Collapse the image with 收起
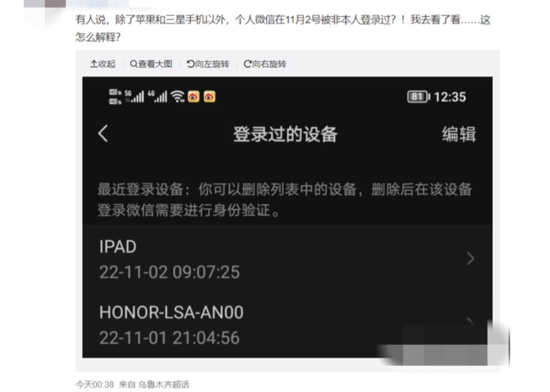Screen dimensions: 550x392 click(103, 64)
